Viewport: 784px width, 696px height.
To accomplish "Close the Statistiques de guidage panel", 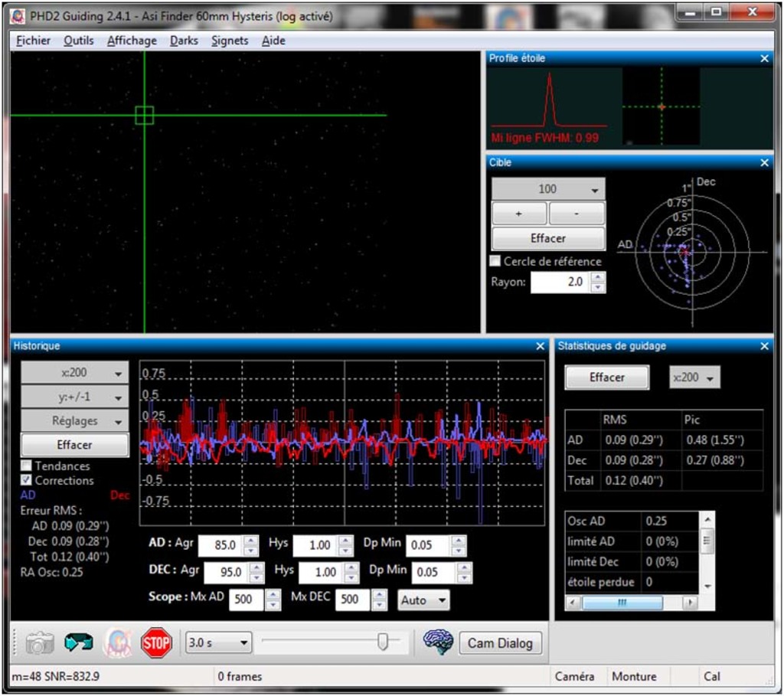I will pyautogui.click(x=764, y=346).
